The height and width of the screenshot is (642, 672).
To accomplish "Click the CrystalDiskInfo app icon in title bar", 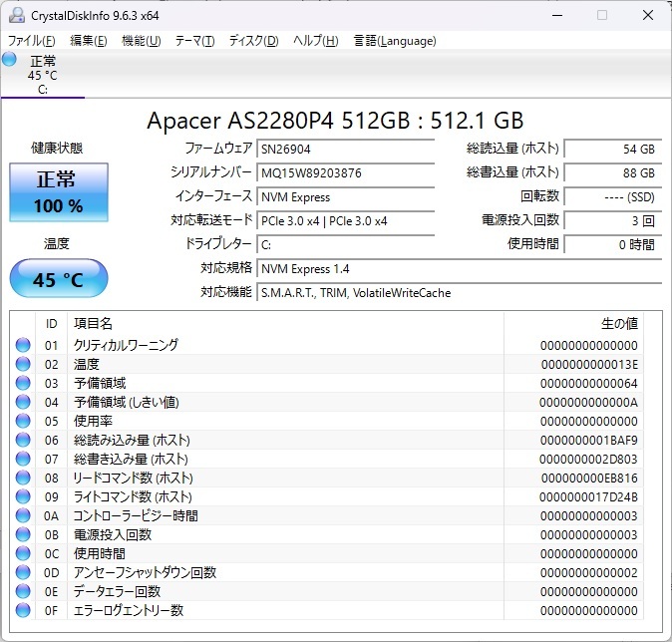I will [17, 15].
